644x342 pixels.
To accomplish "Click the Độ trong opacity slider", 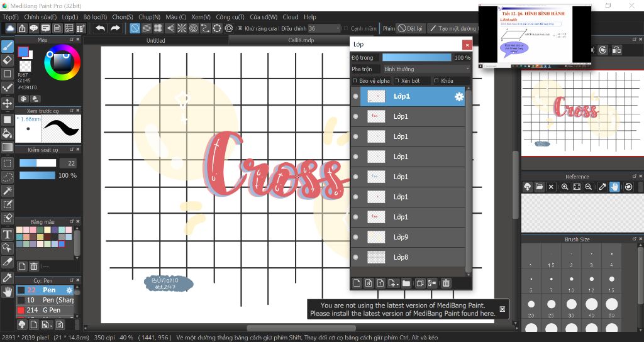I will click(x=416, y=57).
